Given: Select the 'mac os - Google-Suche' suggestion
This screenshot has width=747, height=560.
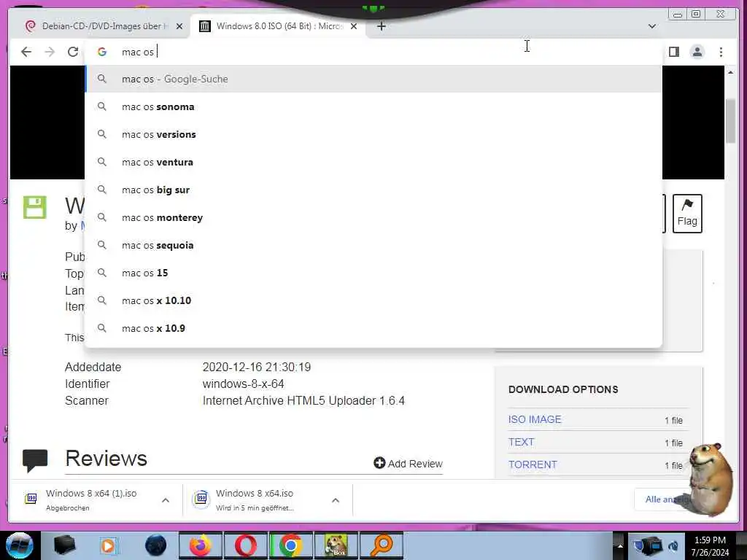Looking at the screenshot, I should tap(373, 79).
